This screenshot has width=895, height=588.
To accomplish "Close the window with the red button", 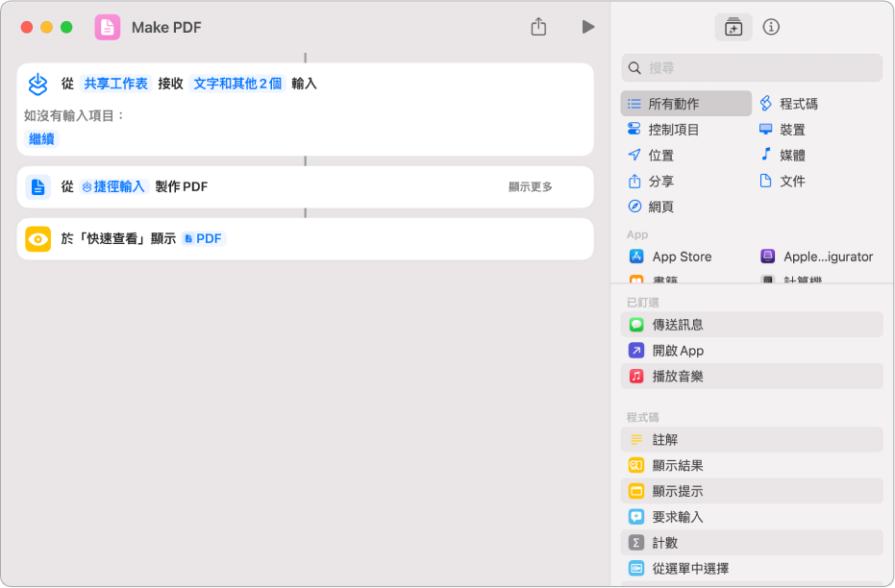I will [27, 27].
